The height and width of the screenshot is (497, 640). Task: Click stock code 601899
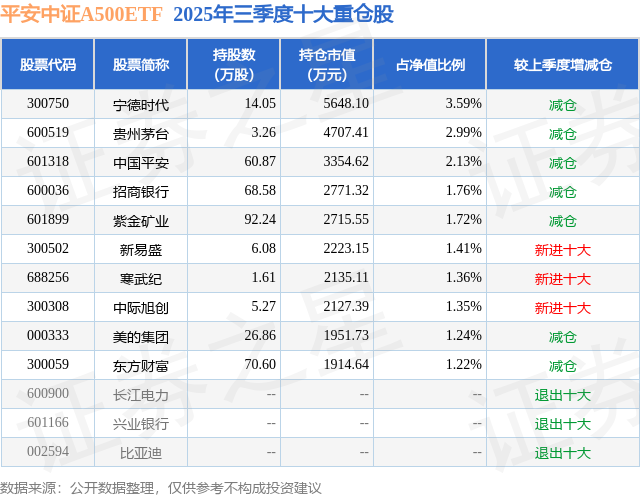point(48,220)
